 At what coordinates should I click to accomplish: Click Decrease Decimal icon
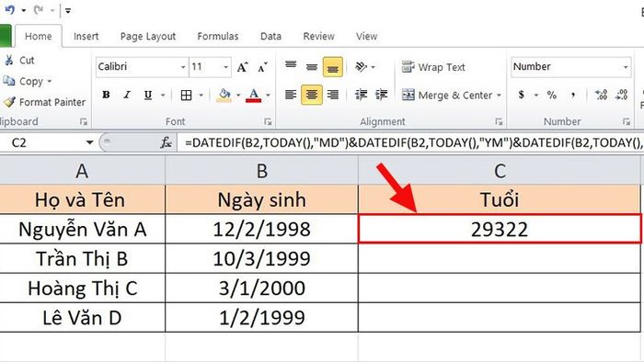(x=621, y=96)
